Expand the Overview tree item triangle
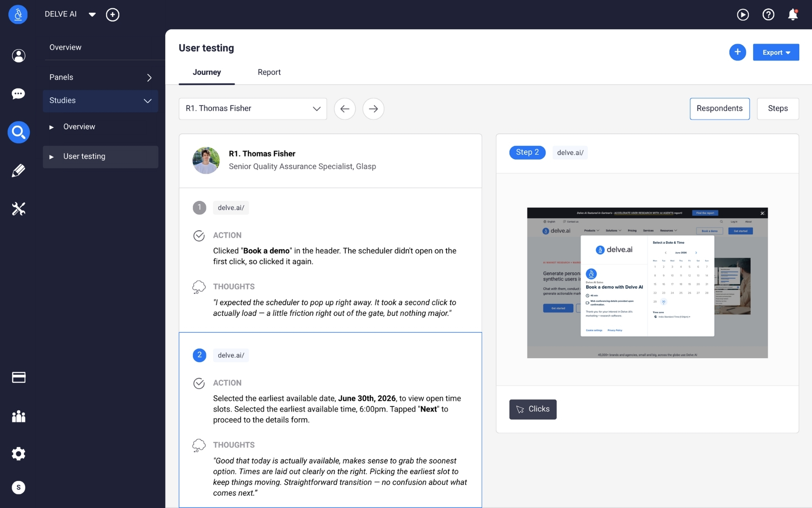 (x=51, y=127)
